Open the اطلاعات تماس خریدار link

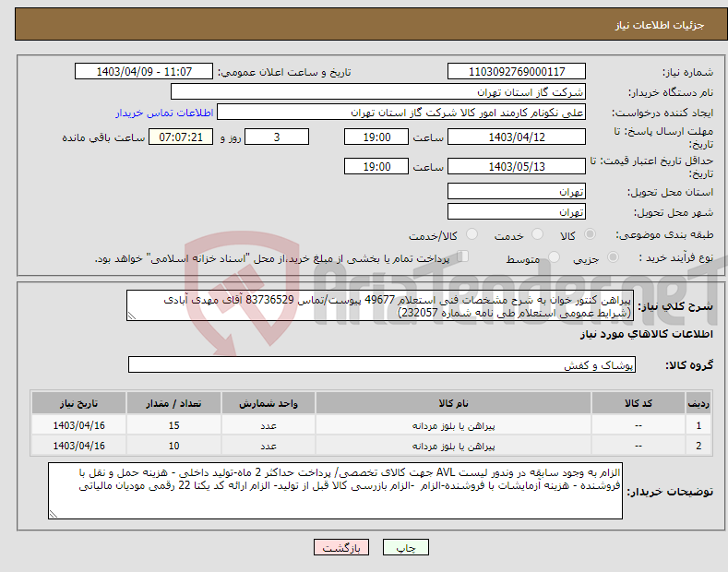[x=164, y=113]
